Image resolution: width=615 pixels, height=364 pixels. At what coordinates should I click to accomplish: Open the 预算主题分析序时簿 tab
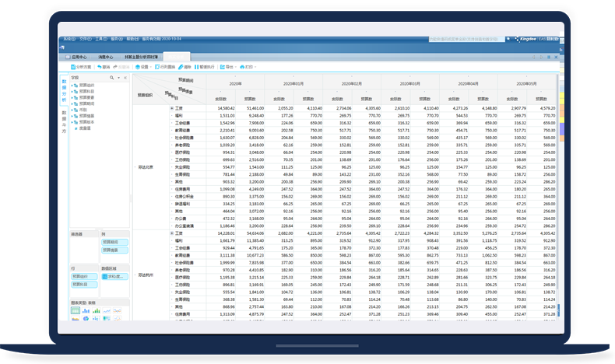(x=141, y=58)
